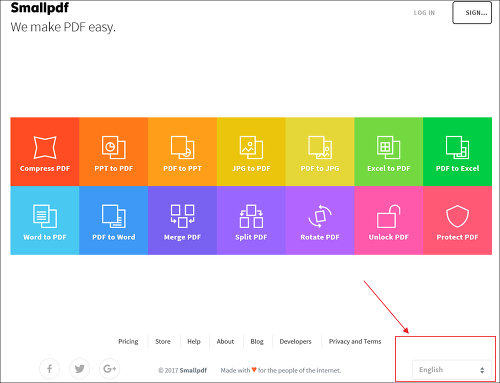
Task: Open the Blog link
Action: 257,341
